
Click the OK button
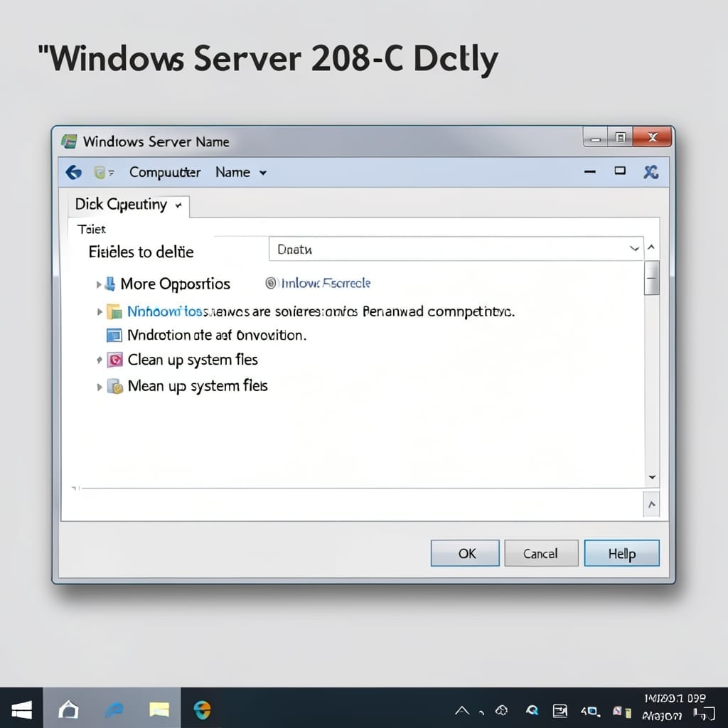click(465, 553)
